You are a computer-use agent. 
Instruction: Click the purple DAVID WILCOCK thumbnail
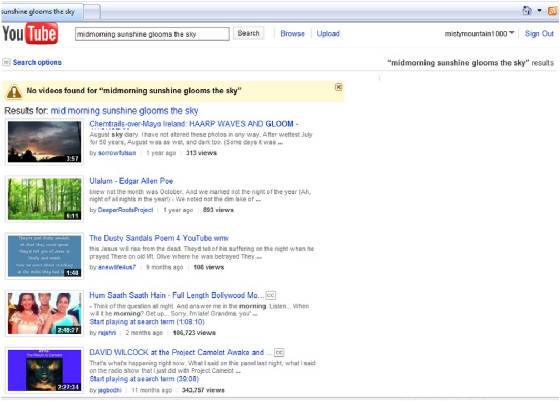45,370
